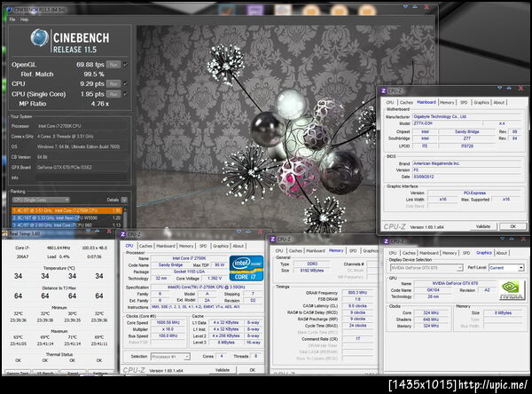Click the 9.29 pts CPU score
The height and width of the screenshot is (394, 532).
(92, 83)
